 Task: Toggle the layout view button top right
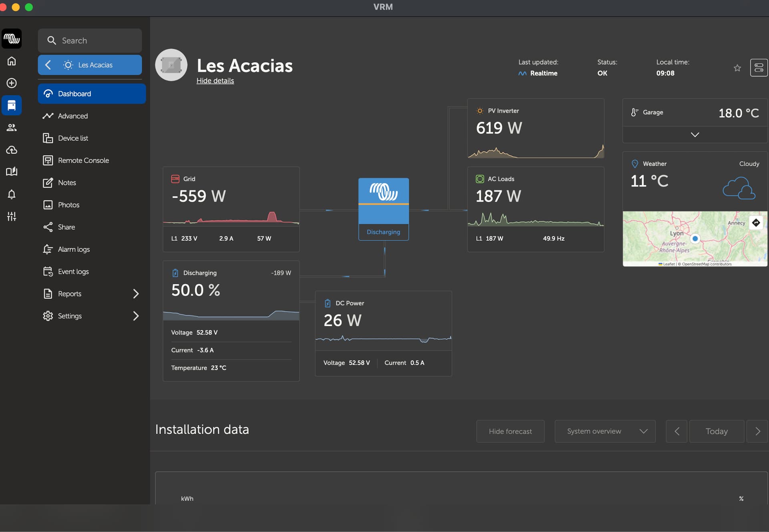point(759,68)
